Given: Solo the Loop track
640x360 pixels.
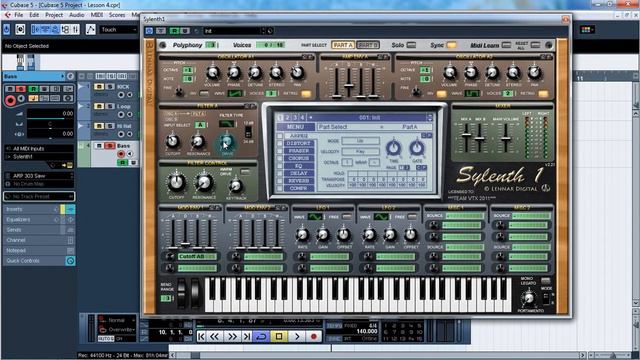Looking at the screenshot, I should click(x=109, y=106).
